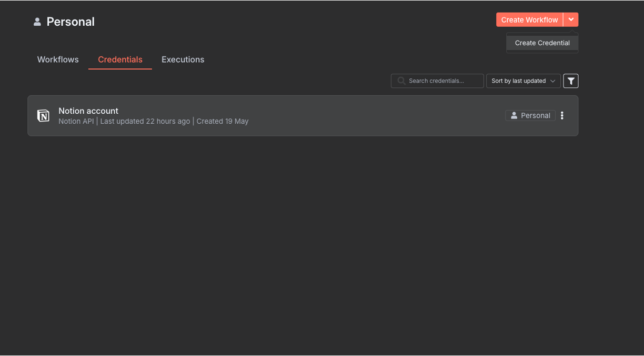Click the person icon in Personal badge
This screenshot has width=644, height=356.
pos(514,116)
